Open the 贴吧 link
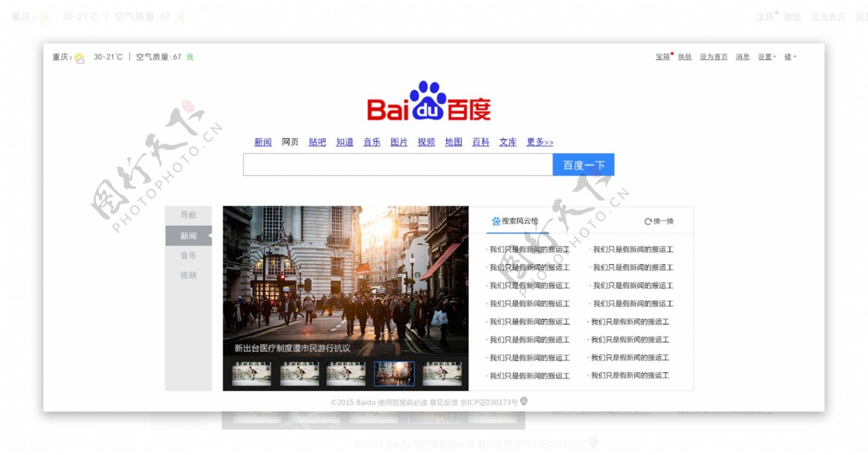The width and height of the screenshot is (868, 455). click(x=317, y=142)
